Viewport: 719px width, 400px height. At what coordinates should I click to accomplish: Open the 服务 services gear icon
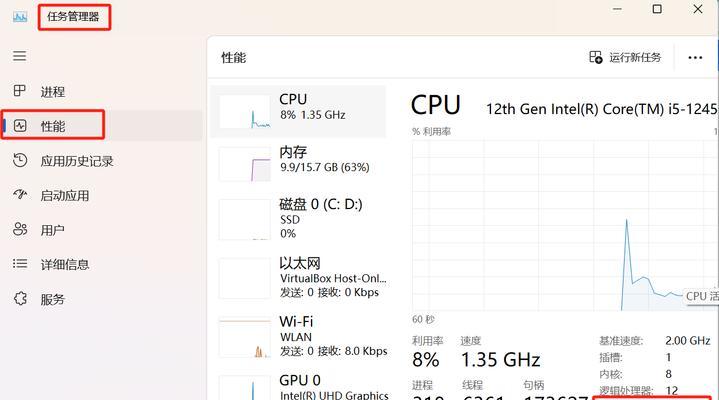click(20, 299)
